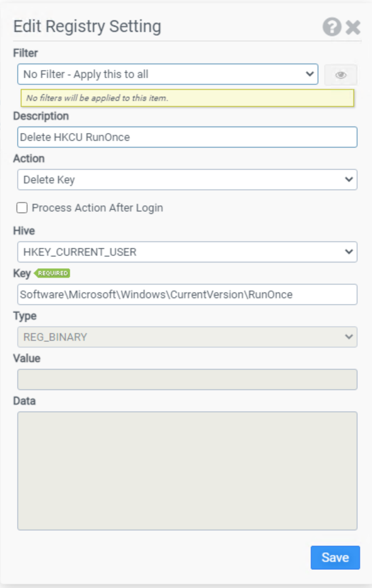Click the green REQUIRED tag badge
This screenshot has height=588, width=372.
[52, 273]
